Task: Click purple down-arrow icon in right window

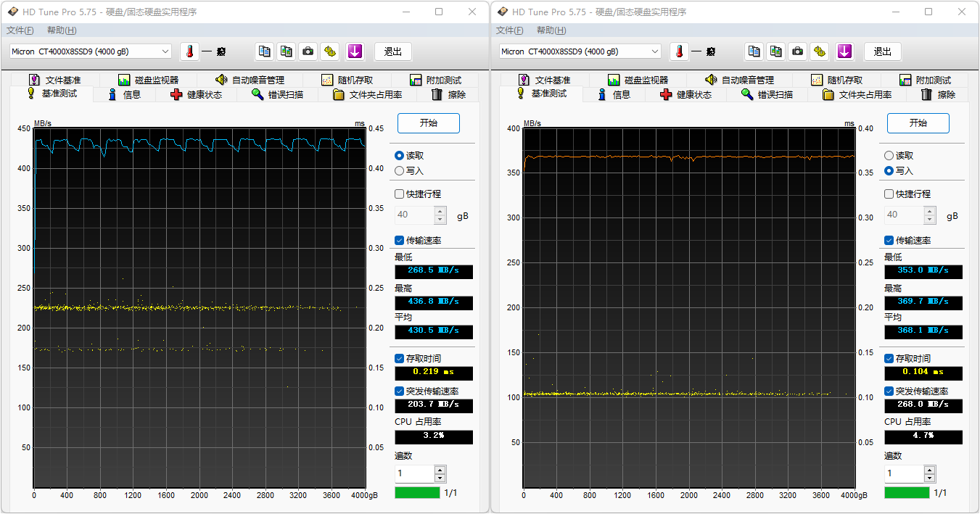Action: (844, 51)
